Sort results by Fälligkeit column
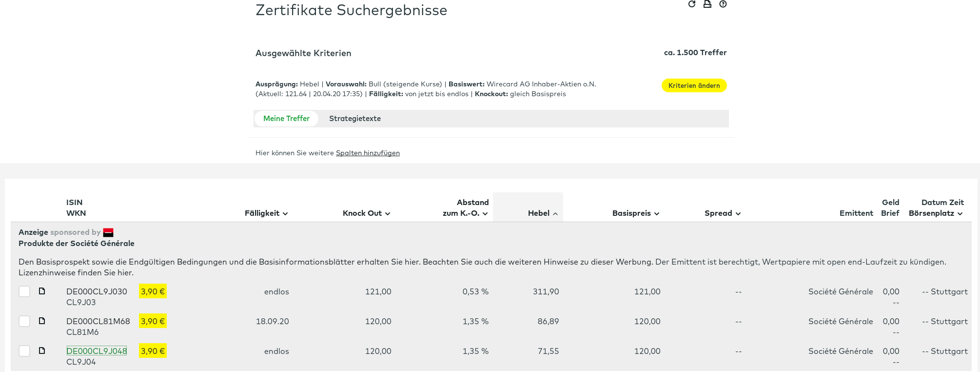Image resolution: width=980 pixels, height=372 pixels. 266,213
